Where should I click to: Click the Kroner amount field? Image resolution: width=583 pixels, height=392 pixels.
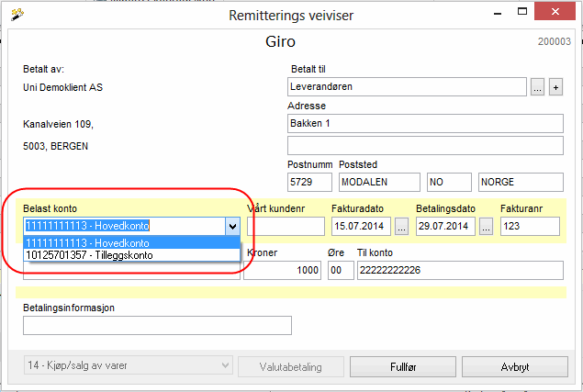click(283, 270)
